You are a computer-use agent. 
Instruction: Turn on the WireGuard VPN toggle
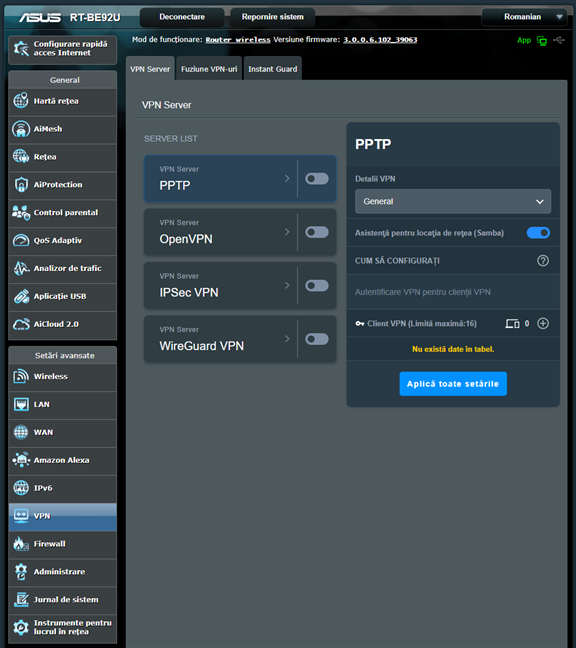pyautogui.click(x=317, y=339)
